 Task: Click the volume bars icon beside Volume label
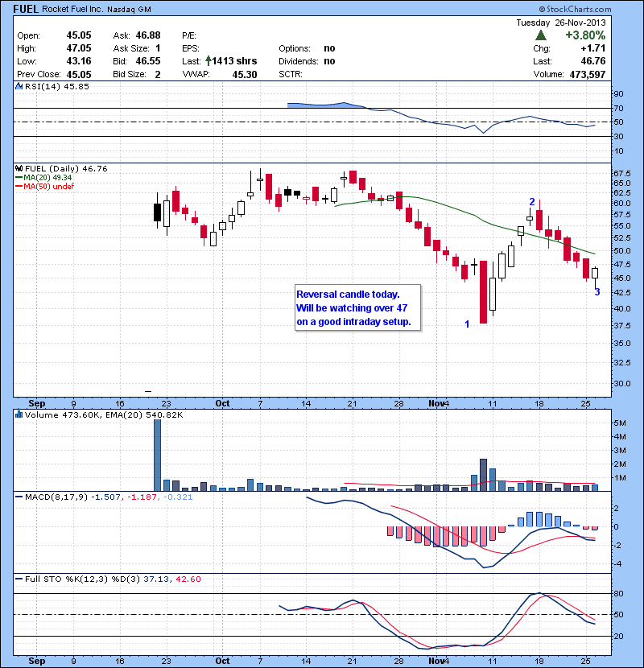[19, 414]
